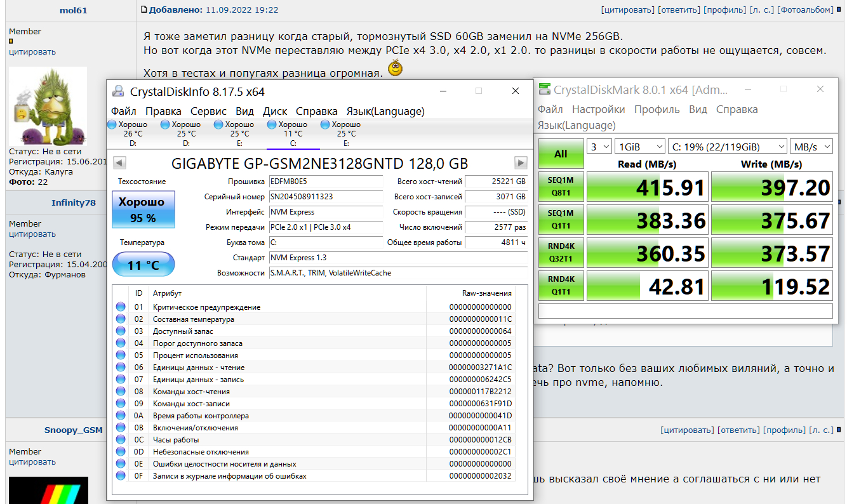Open the Язык(Language) menu in CrystalDiskInfo
Viewport: 847px width, 504px height.
click(x=385, y=112)
